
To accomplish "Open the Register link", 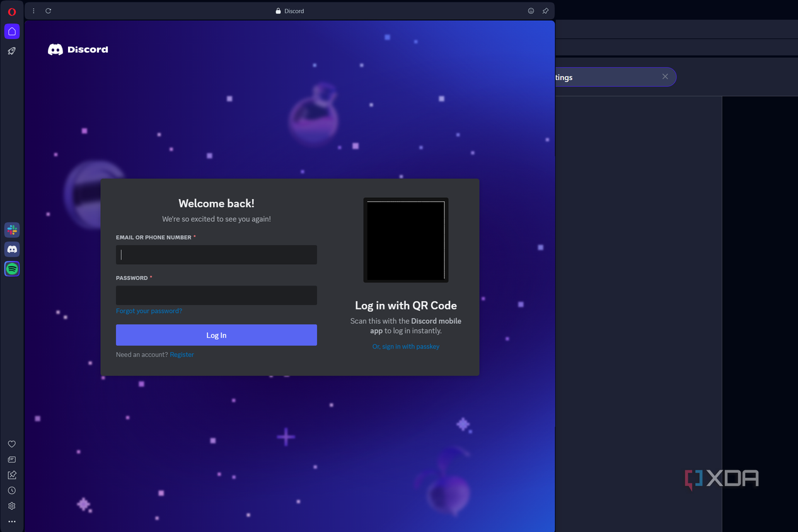I will [182, 354].
